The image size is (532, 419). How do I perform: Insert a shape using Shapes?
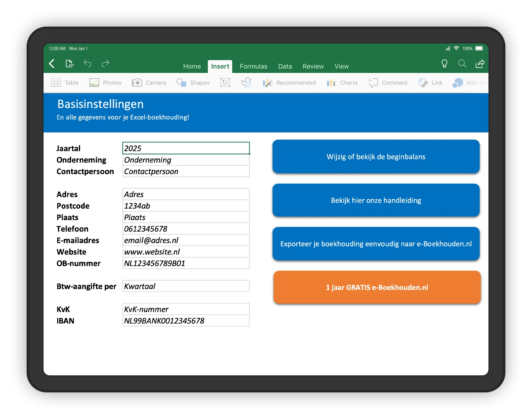click(x=193, y=83)
